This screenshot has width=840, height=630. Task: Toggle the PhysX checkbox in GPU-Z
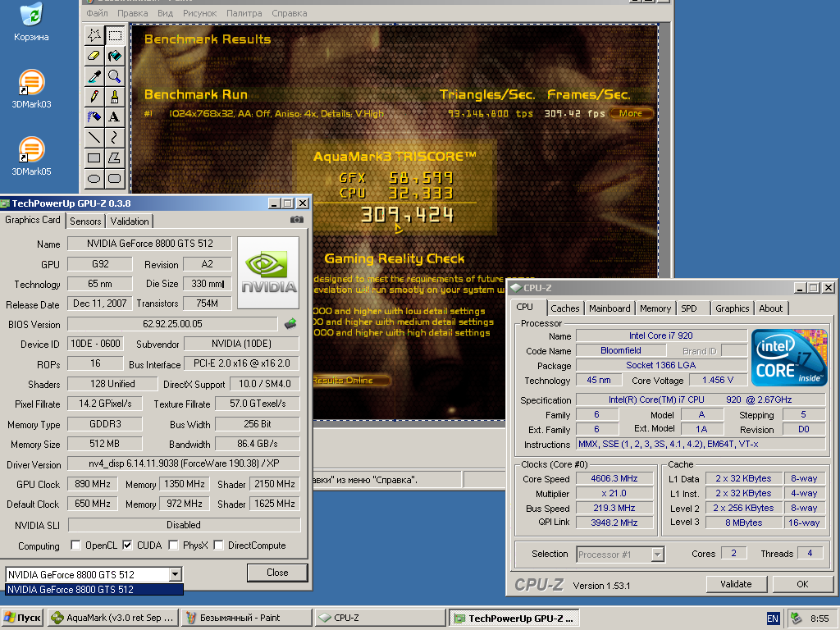(x=173, y=546)
